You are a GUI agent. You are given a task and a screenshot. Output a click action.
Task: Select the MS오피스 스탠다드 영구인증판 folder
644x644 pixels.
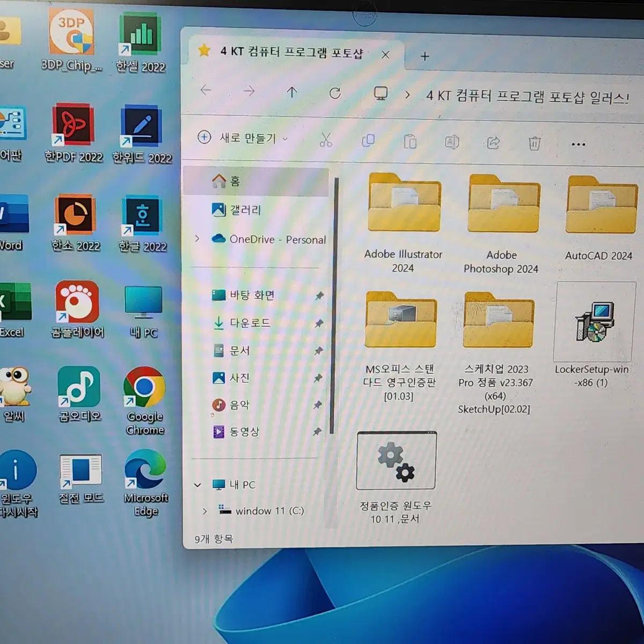[x=400, y=346]
